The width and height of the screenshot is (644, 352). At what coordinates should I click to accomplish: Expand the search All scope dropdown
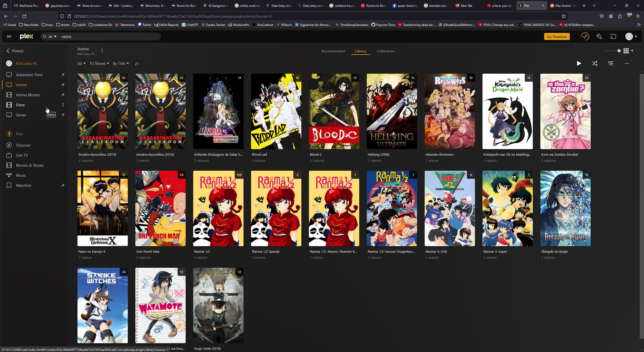point(52,37)
